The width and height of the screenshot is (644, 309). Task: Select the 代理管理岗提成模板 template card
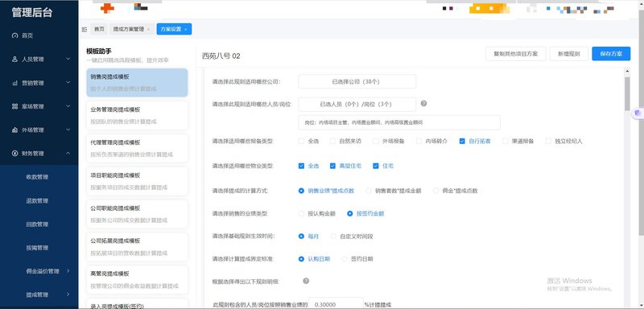pyautogui.click(x=137, y=148)
